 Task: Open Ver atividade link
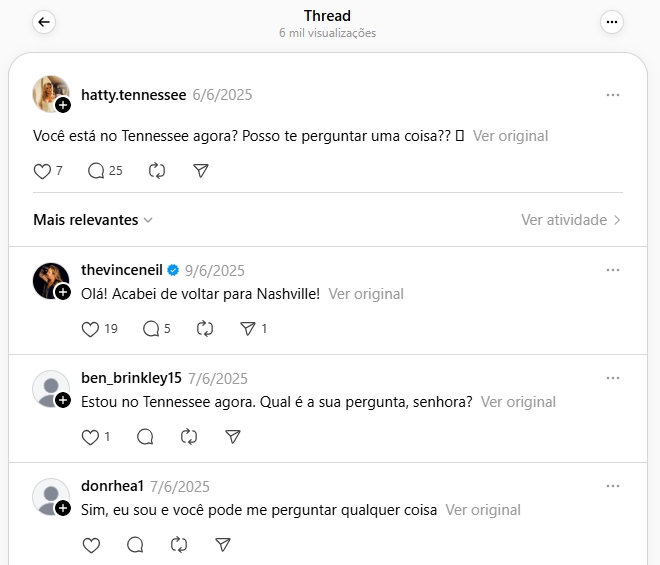click(x=571, y=220)
